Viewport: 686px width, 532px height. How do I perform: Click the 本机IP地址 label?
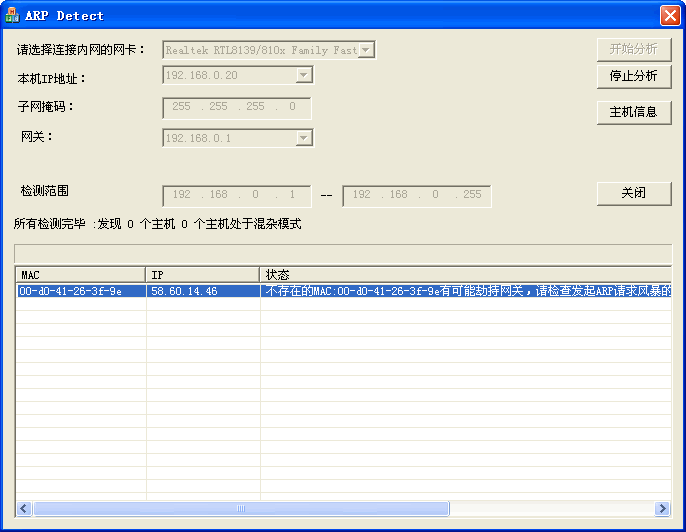[x=52, y=79]
